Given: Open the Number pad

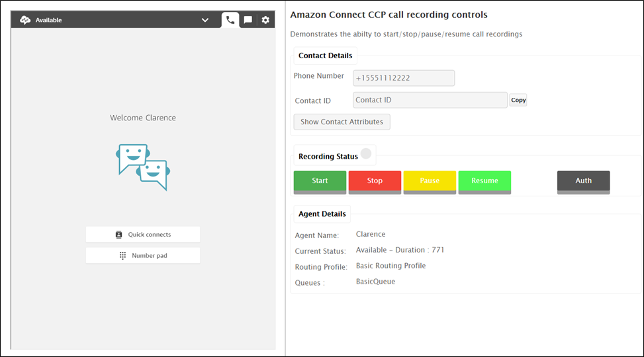Looking at the screenshot, I should (x=143, y=255).
